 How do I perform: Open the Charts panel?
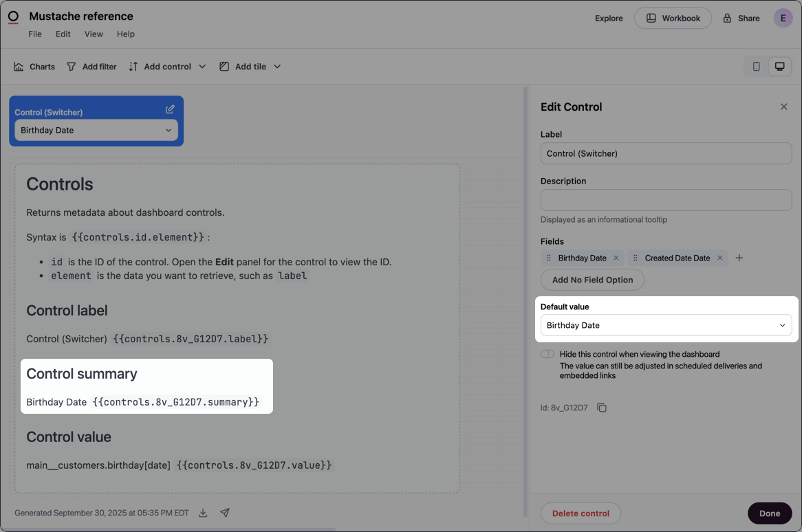pyautogui.click(x=33, y=66)
